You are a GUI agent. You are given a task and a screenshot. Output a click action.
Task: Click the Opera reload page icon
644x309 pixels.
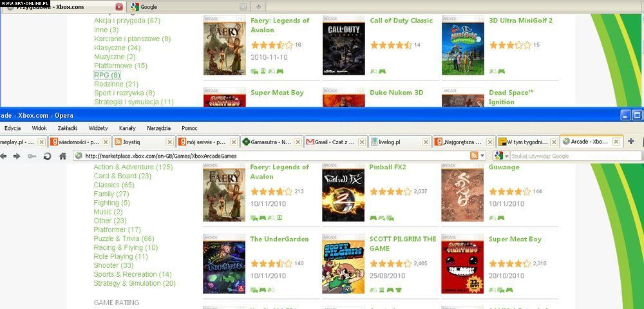pos(47,156)
